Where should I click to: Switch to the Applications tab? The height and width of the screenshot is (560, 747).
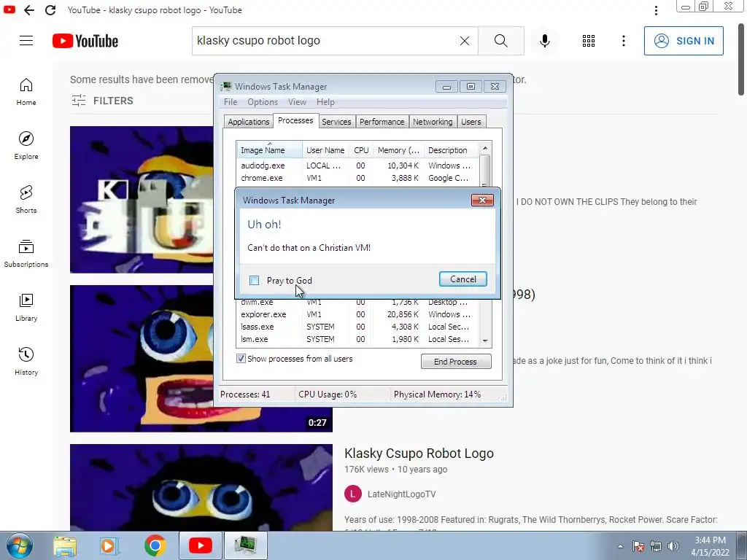(248, 122)
